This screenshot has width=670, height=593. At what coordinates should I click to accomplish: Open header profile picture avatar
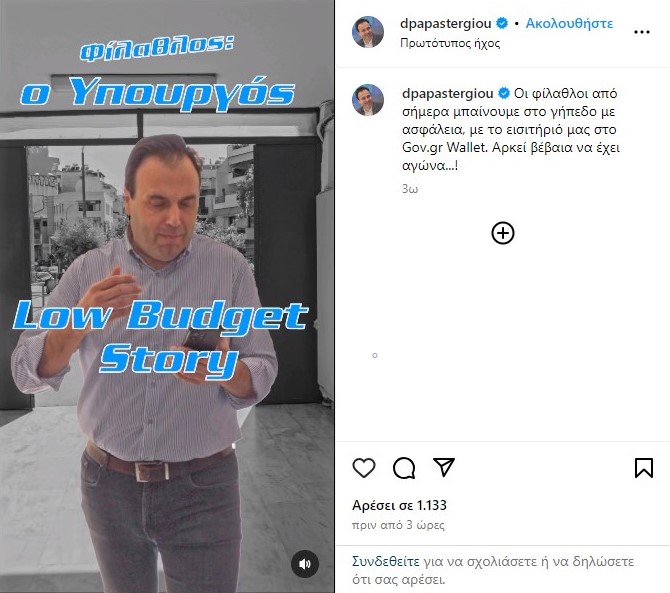click(x=368, y=32)
